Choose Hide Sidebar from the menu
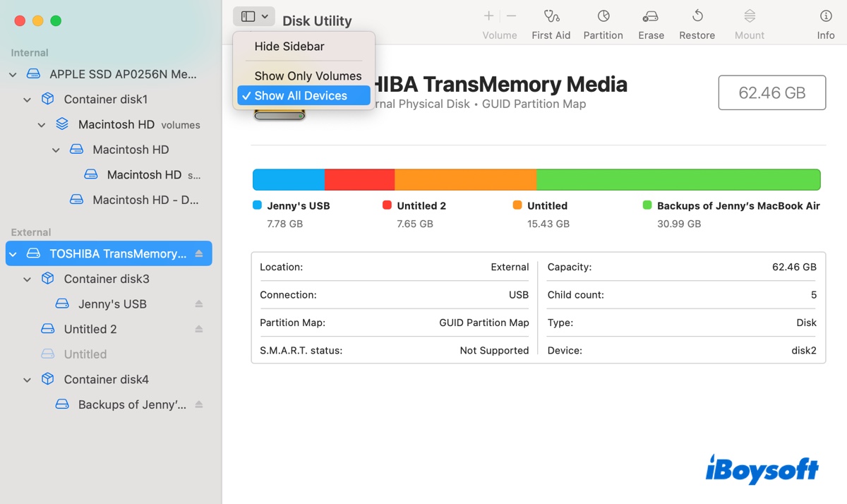This screenshot has height=504, width=847. coord(289,47)
